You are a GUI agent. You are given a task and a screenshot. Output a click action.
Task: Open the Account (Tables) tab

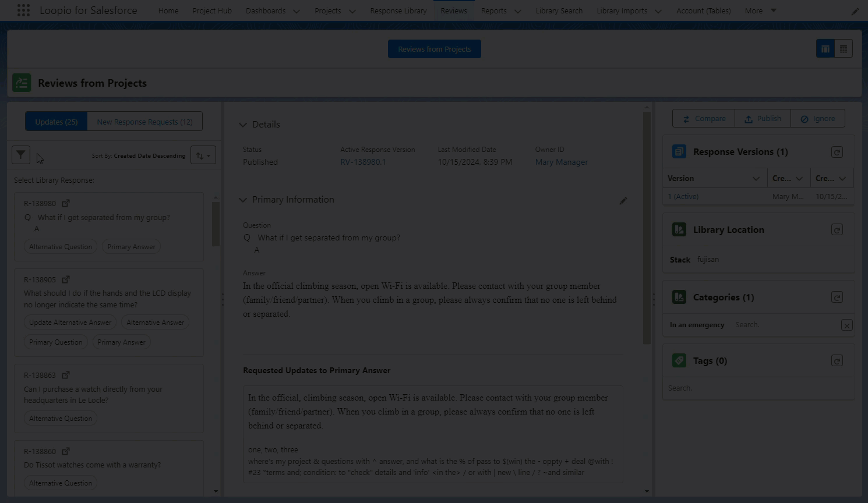pyautogui.click(x=704, y=10)
